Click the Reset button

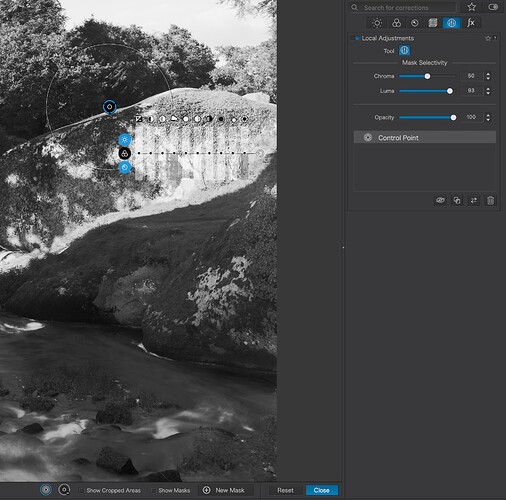click(x=286, y=490)
